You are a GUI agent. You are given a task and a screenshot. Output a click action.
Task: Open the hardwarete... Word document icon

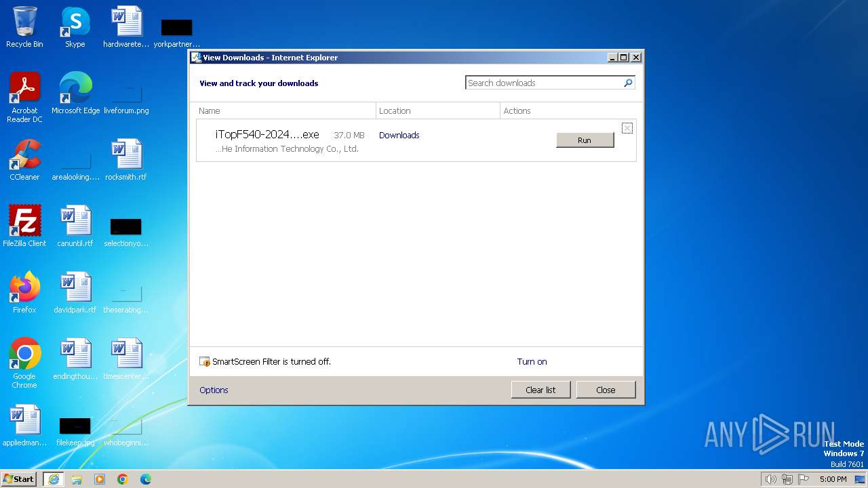pos(126,28)
